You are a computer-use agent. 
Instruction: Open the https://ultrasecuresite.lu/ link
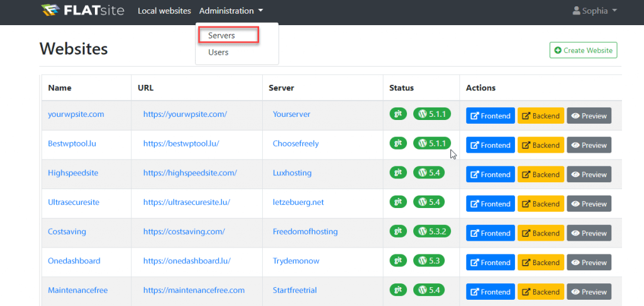186,202
